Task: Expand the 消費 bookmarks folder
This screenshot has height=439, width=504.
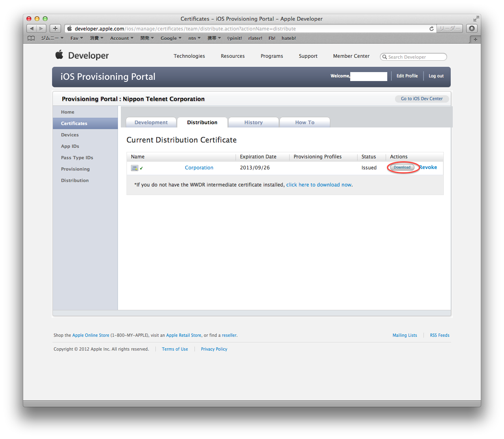Action: point(96,38)
